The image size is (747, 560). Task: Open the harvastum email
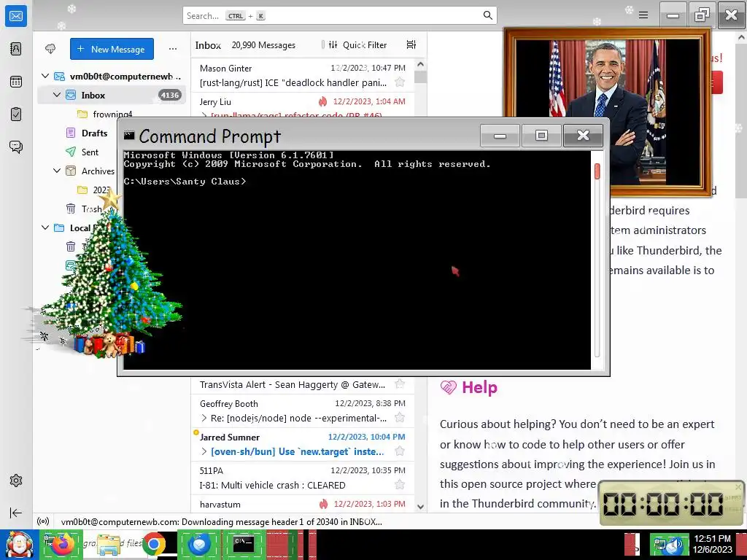pyautogui.click(x=303, y=504)
